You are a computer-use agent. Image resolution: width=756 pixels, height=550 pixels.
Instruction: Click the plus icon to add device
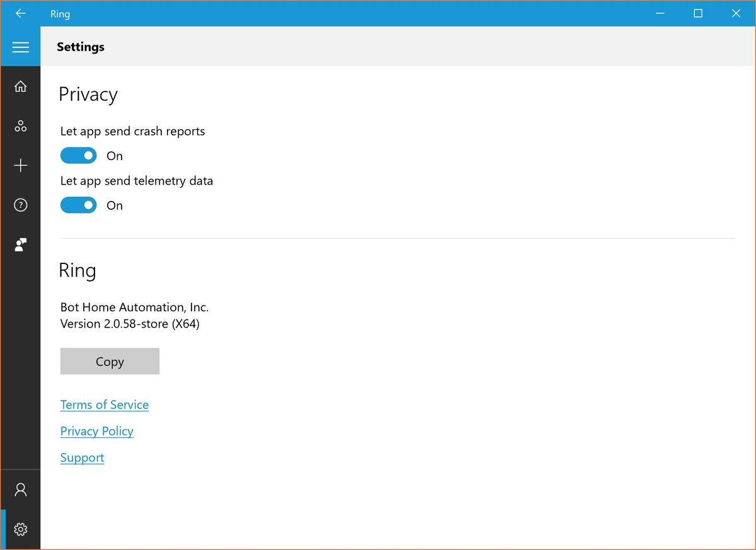(x=20, y=166)
